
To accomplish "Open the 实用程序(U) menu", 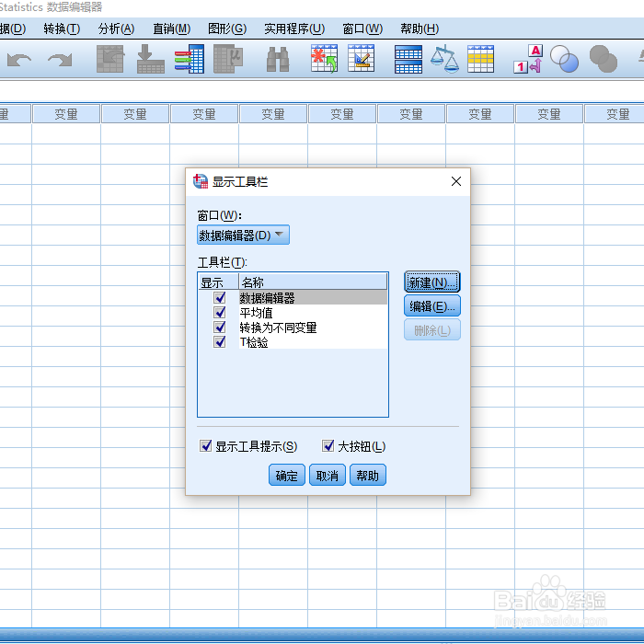I will pyautogui.click(x=294, y=29).
